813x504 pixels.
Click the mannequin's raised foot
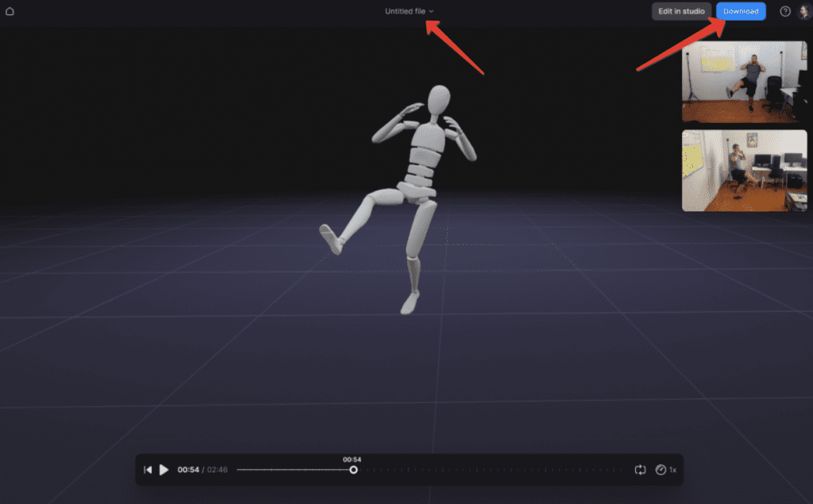[x=329, y=237]
